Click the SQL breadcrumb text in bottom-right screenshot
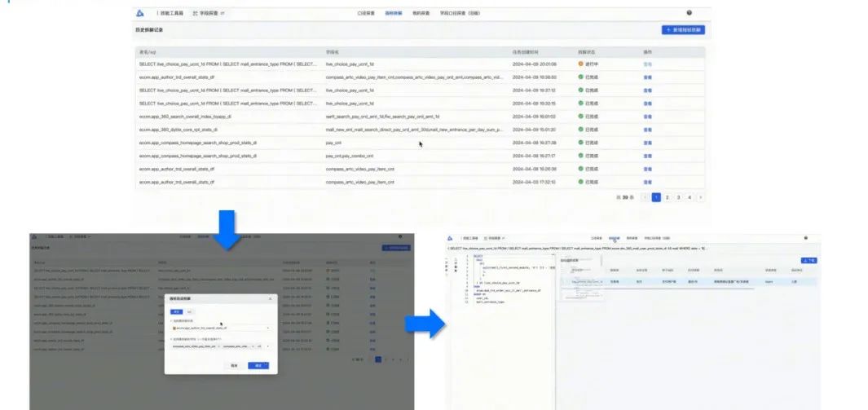The image size is (868, 410). [579, 249]
